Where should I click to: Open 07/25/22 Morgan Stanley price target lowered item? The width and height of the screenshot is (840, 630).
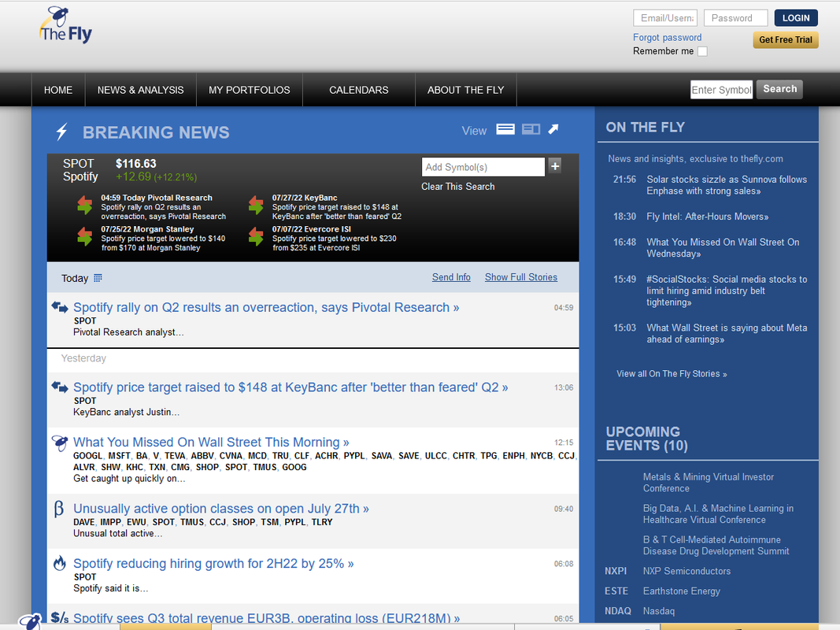(x=163, y=239)
